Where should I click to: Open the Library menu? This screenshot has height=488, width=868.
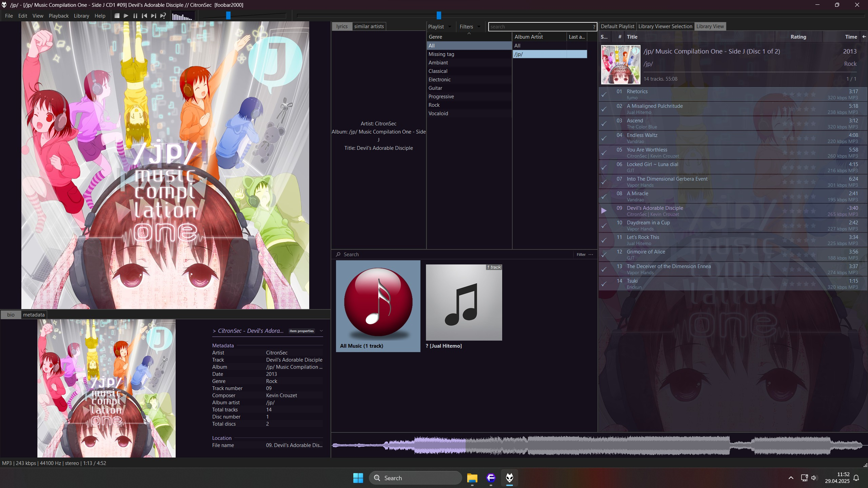coord(81,16)
